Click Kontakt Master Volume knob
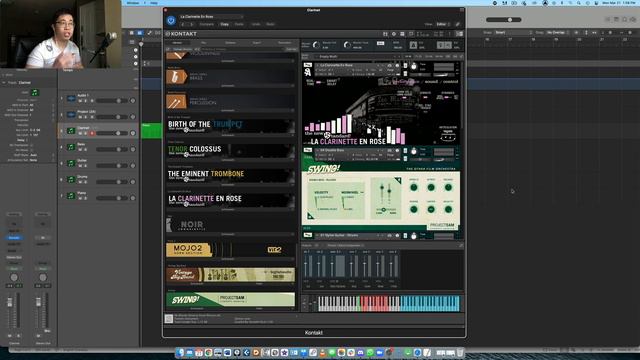640x360 pixels. click(x=316, y=45)
